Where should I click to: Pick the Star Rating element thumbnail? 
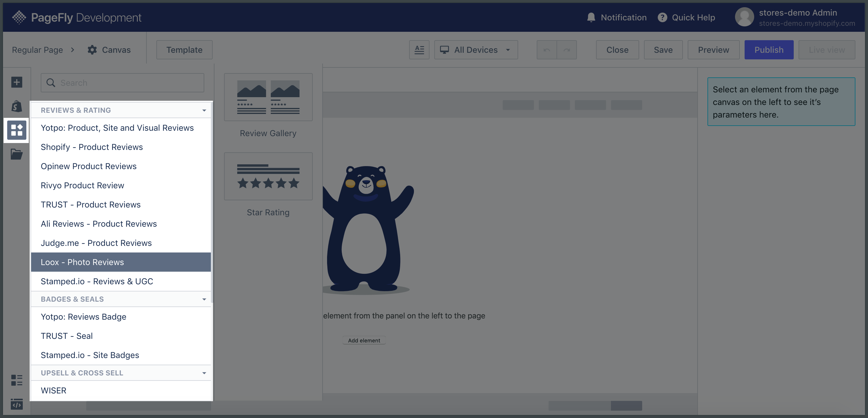pyautogui.click(x=268, y=176)
